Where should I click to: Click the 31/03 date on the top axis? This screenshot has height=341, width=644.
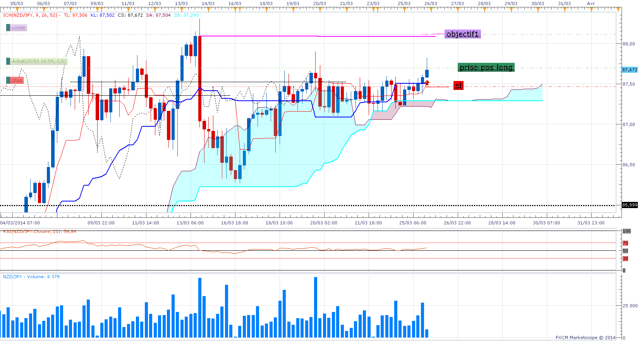(x=564, y=3)
